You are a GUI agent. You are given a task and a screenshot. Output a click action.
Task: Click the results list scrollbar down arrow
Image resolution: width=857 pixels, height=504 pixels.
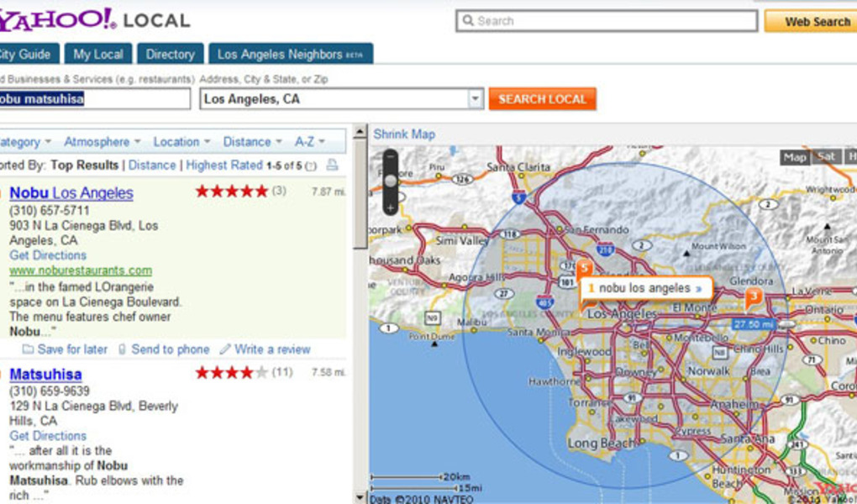(360, 497)
